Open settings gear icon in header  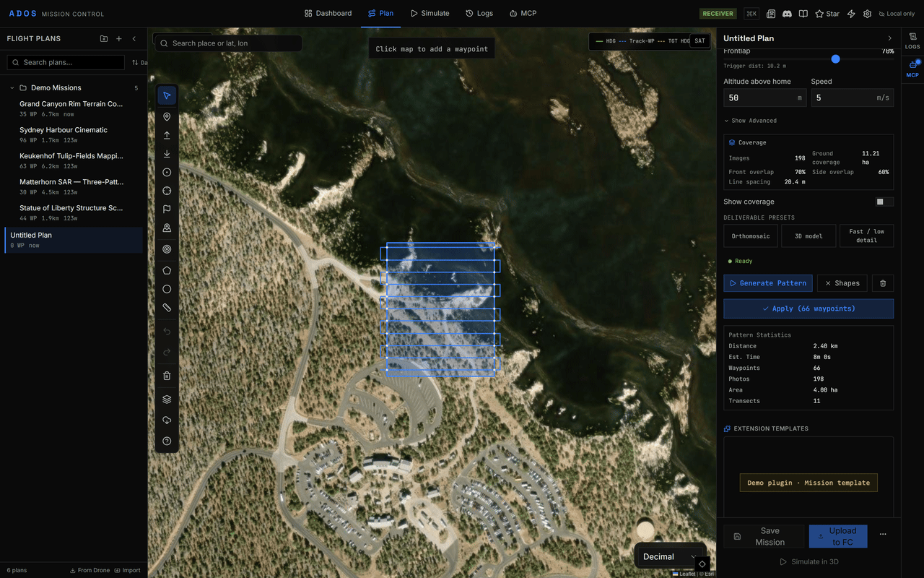(867, 14)
